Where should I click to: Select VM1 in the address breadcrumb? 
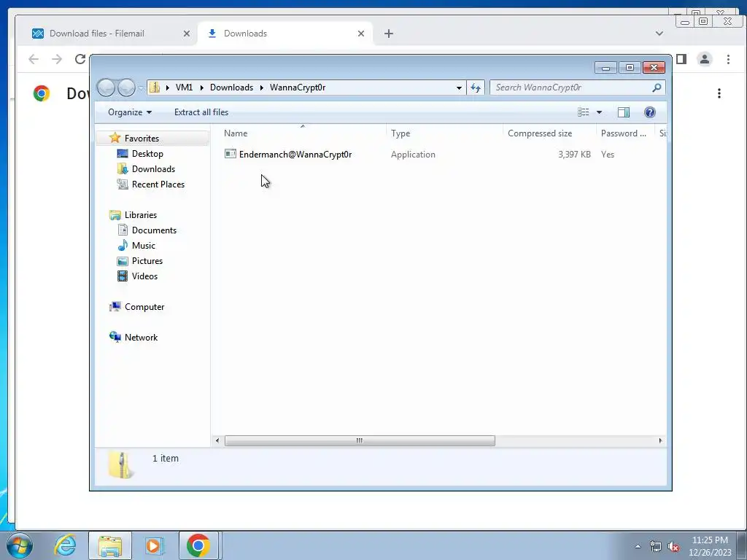pos(184,87)
